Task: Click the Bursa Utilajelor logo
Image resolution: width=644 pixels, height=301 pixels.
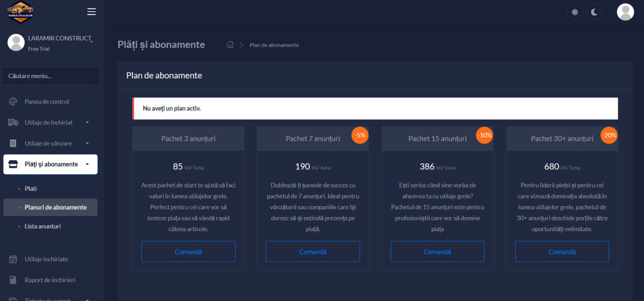Action: coord(20,12)
